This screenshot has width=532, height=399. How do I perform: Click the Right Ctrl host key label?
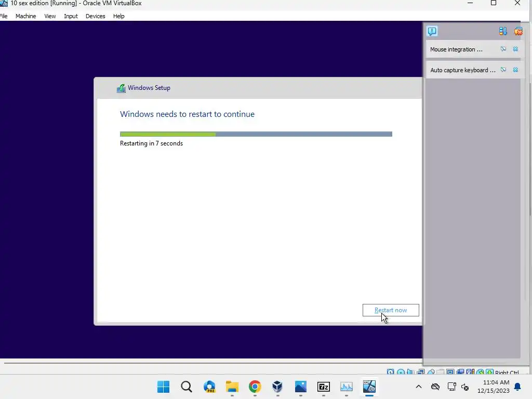[507, 372]
